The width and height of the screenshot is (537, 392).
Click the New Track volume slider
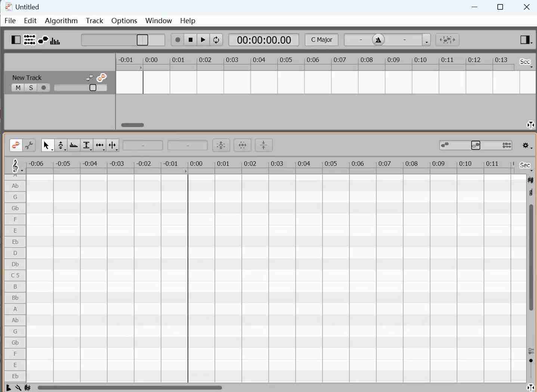coord(81,88)
